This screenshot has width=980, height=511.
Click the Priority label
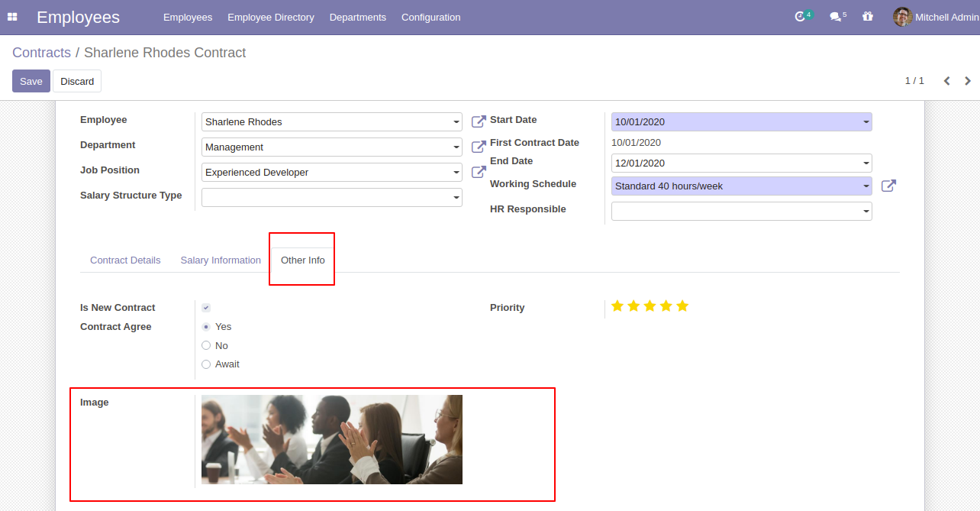point(508,308)
